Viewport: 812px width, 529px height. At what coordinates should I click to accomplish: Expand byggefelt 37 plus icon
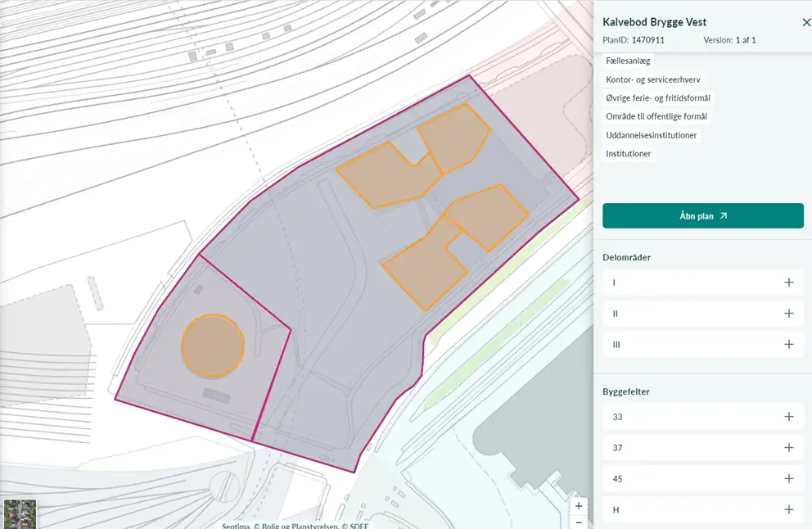coord(788,448)
